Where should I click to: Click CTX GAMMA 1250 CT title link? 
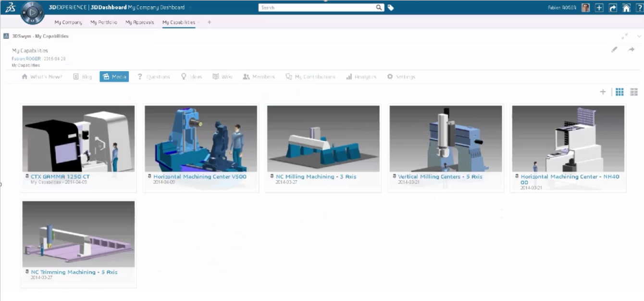pyautogui.click(x=60, y=176)
